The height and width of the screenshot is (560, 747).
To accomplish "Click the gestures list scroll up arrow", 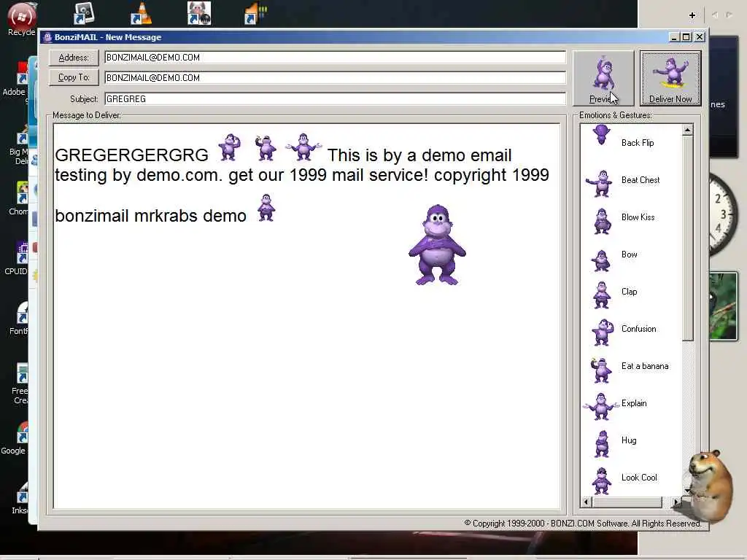I will (687, 130).
